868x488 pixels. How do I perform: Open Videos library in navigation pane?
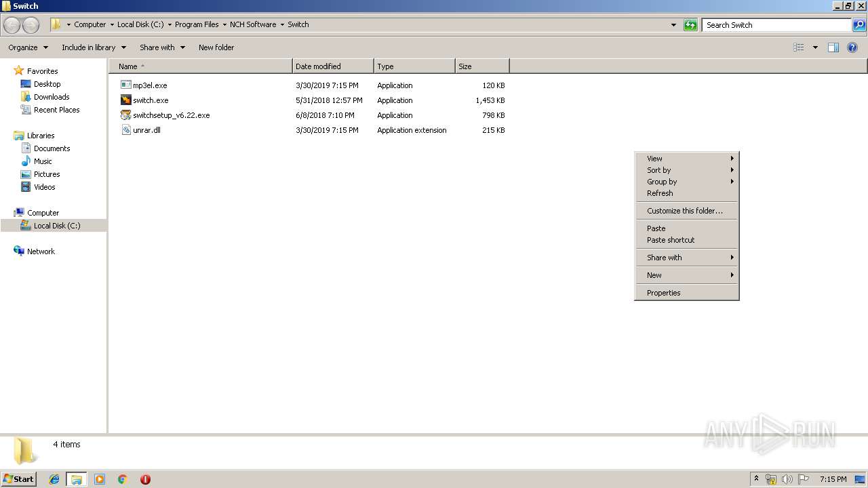click(x=44, y=187)
